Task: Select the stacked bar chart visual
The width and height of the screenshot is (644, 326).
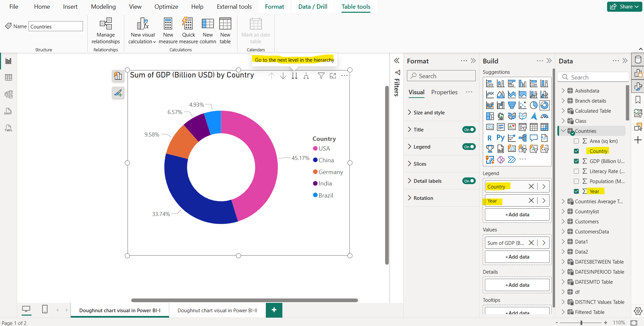Action: pos(490,83)
